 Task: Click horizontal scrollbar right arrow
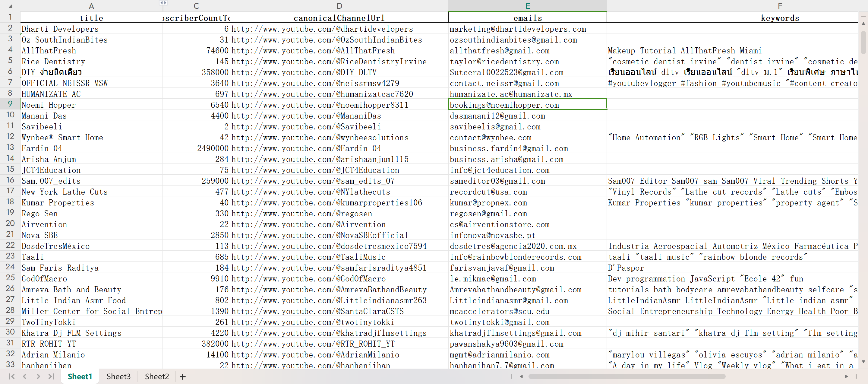(846, 376)
